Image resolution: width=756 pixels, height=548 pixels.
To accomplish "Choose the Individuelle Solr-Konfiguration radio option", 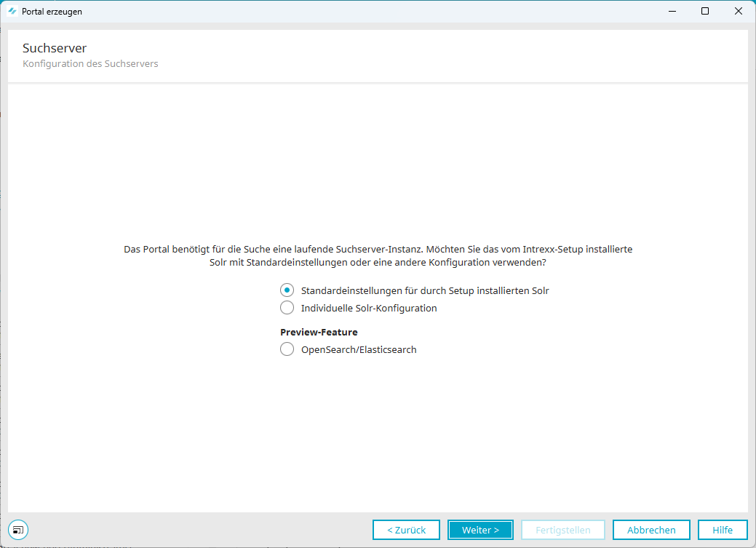I will [287, 308].
